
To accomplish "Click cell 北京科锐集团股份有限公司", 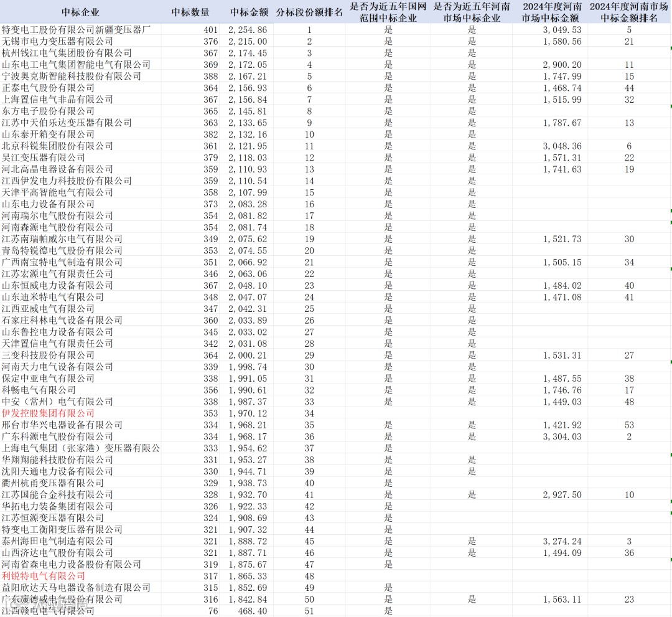I will tap(57, 146).
